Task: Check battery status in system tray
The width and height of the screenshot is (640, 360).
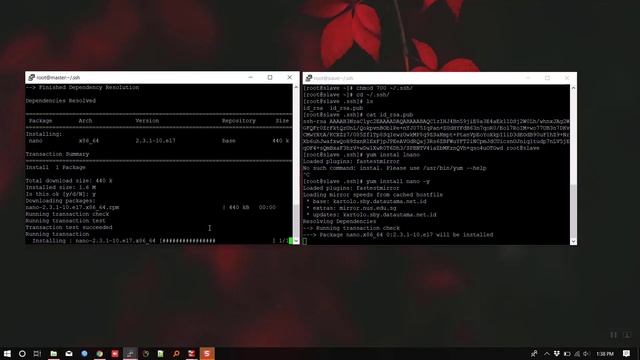Action: coord(567,353)
